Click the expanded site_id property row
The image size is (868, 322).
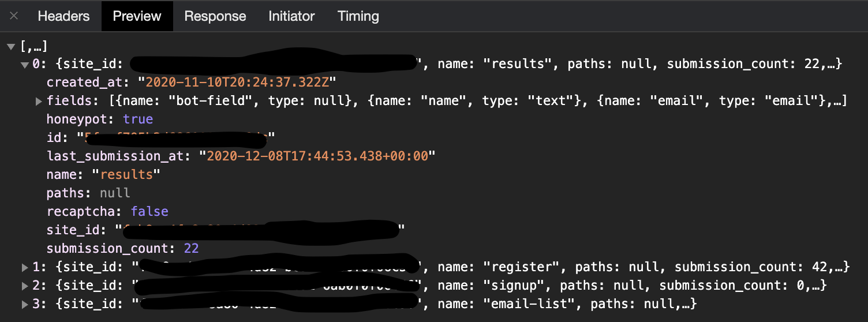226,230
